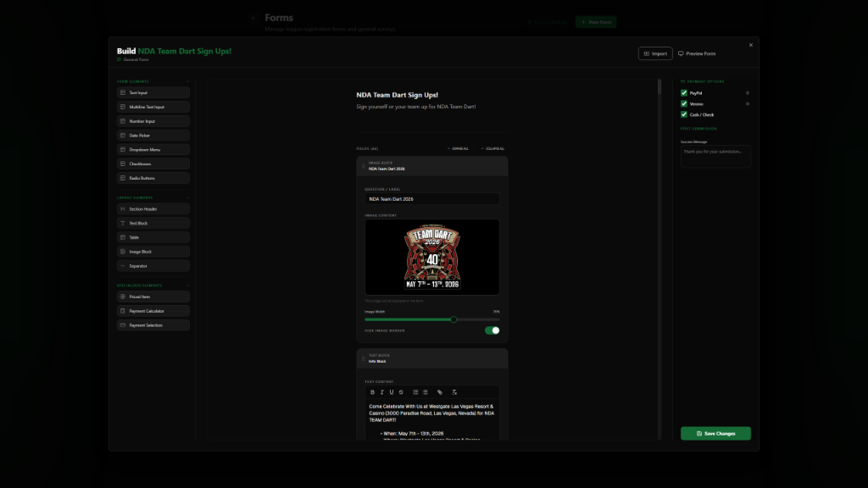Edit the Question / Label field

(431, 198)
